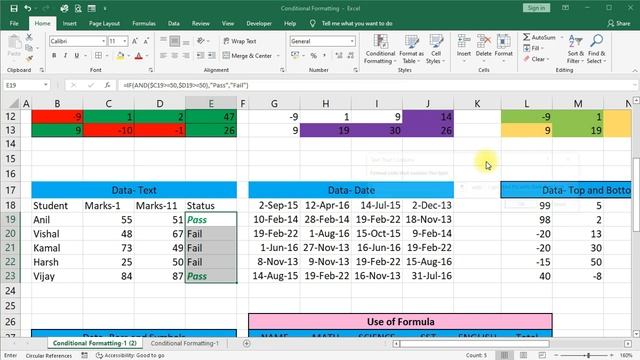This screenshot has width=640, height=360.
Task: Click the Clear eraser button
Action: tap(536, 59)
